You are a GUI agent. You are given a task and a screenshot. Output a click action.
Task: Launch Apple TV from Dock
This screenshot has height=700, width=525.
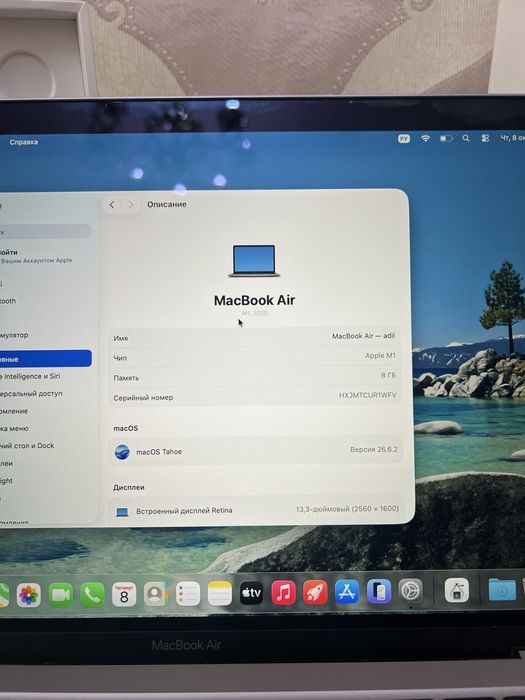pos(251,593)
